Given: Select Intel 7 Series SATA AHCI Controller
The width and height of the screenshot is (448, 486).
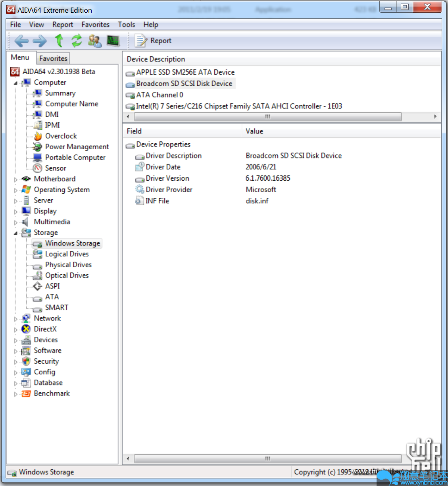Looking at the screenshot, I should 239,106.
